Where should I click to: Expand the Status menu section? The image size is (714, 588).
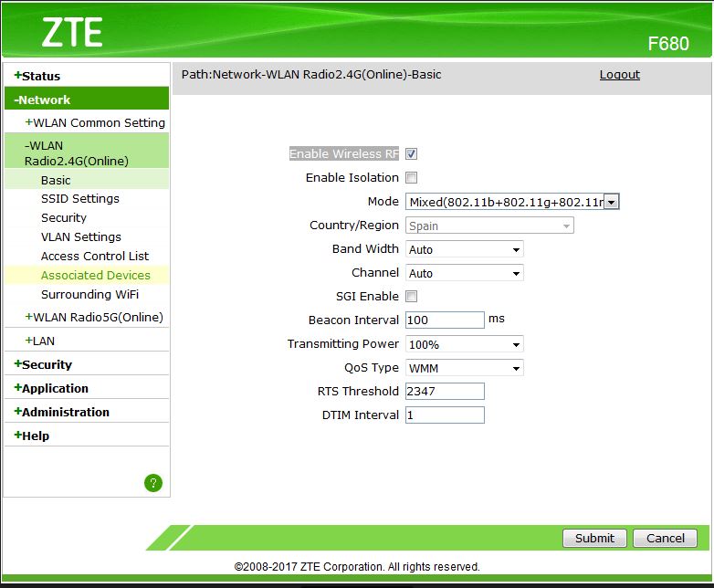pos(87,76)
